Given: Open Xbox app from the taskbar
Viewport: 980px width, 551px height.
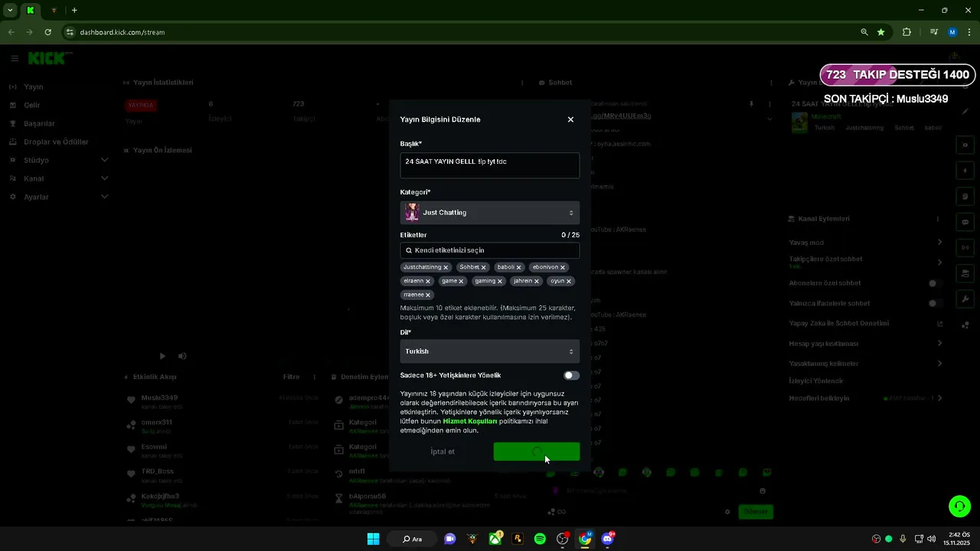Looking at the screenshot, I should point(495,539).
